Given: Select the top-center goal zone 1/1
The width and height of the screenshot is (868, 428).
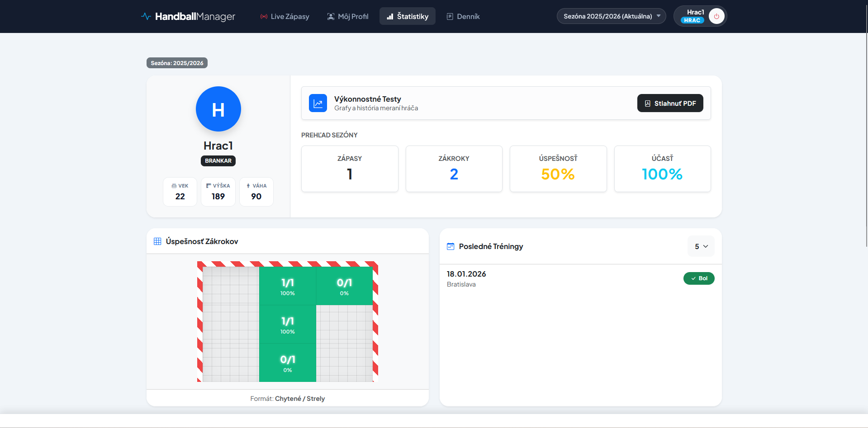Looking at the screenshot, I should pos(287,286).
